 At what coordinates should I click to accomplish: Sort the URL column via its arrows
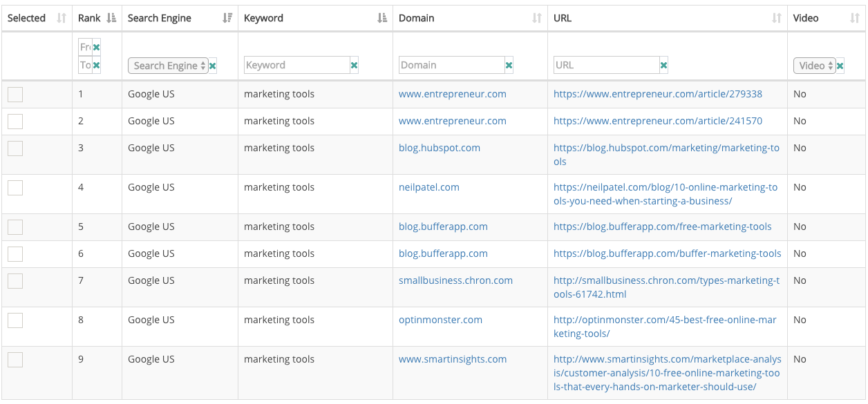776,19
